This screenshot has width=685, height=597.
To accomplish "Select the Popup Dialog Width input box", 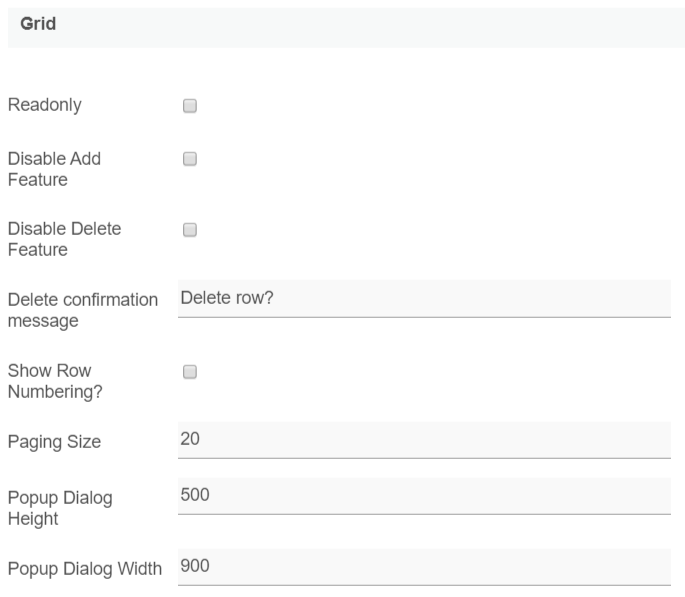I will (x=424, y=566).
